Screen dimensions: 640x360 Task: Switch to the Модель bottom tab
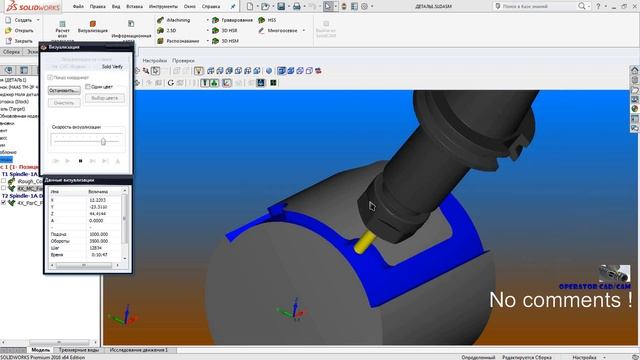click(40, 350)
